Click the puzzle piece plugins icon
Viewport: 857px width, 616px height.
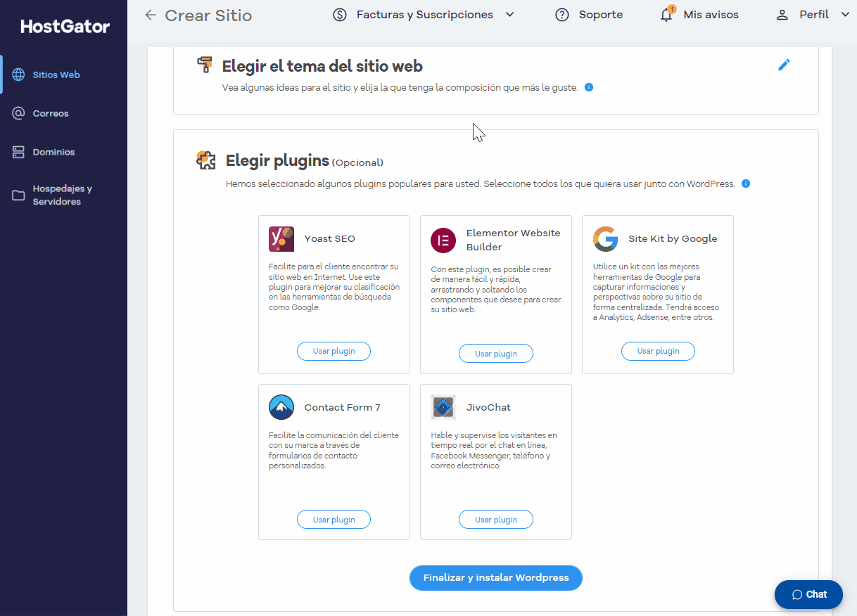pos(206,160)
